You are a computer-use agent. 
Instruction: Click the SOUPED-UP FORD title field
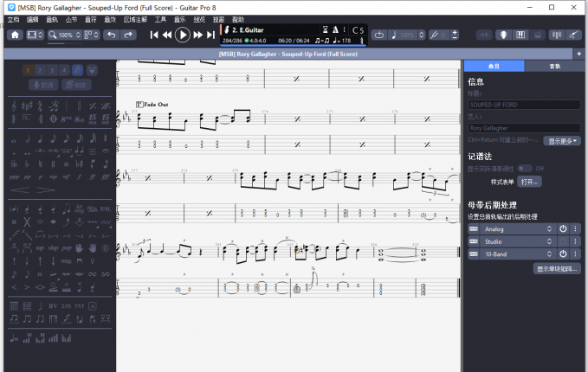524,105
